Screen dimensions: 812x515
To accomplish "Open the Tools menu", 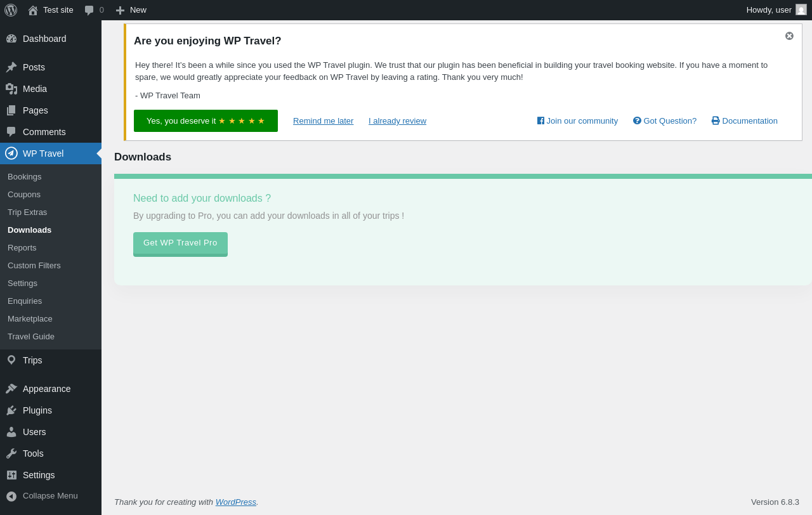I will (x=51, y=453).
